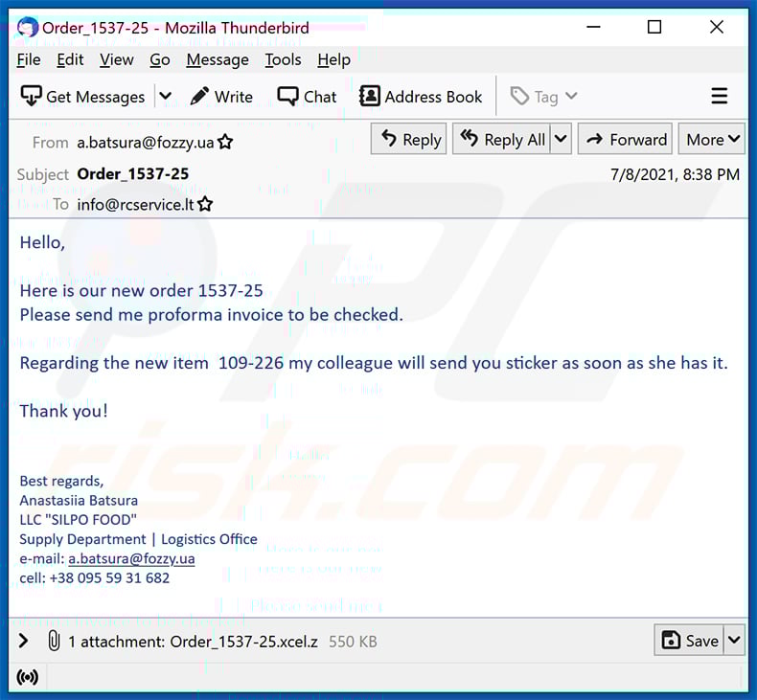Click the sender address a.batsura@fozzy.ua in header

coord(146,143)
